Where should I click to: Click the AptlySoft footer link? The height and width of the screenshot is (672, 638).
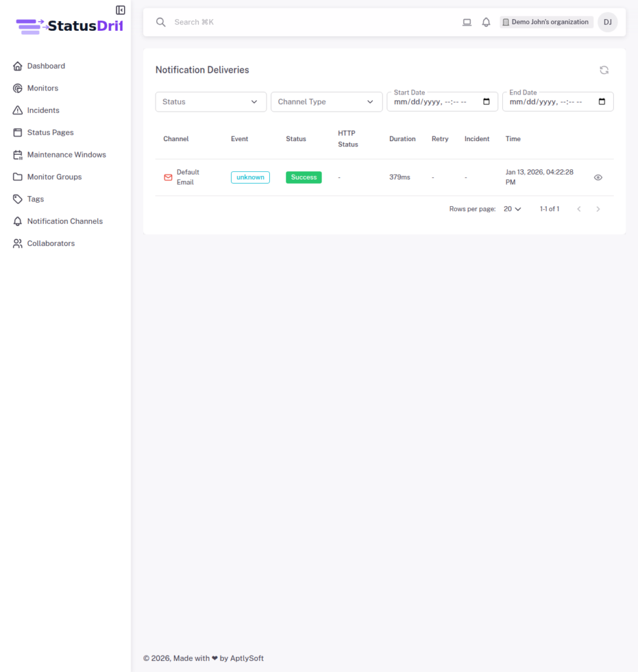[x=246, y=658]
